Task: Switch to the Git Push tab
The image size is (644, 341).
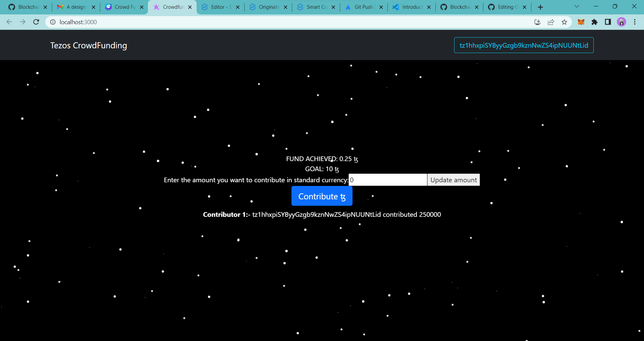Action: coord(363,7)
